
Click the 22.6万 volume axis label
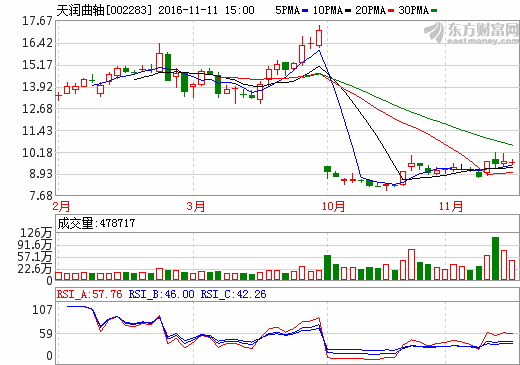35,269
